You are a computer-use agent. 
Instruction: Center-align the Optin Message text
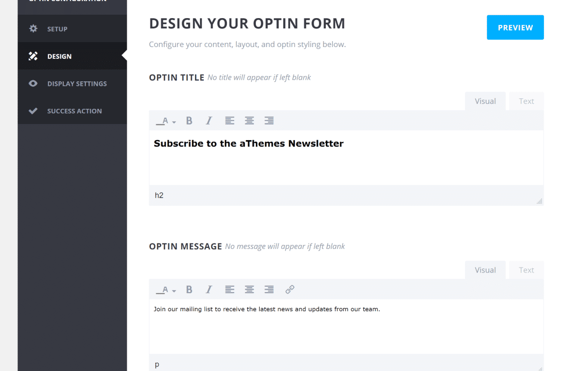click(249, 290)
